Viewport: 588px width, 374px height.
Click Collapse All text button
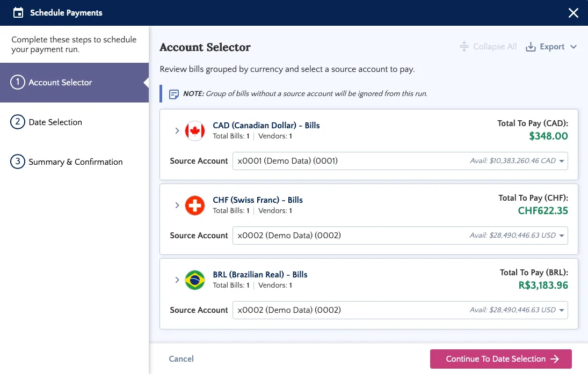495,47
